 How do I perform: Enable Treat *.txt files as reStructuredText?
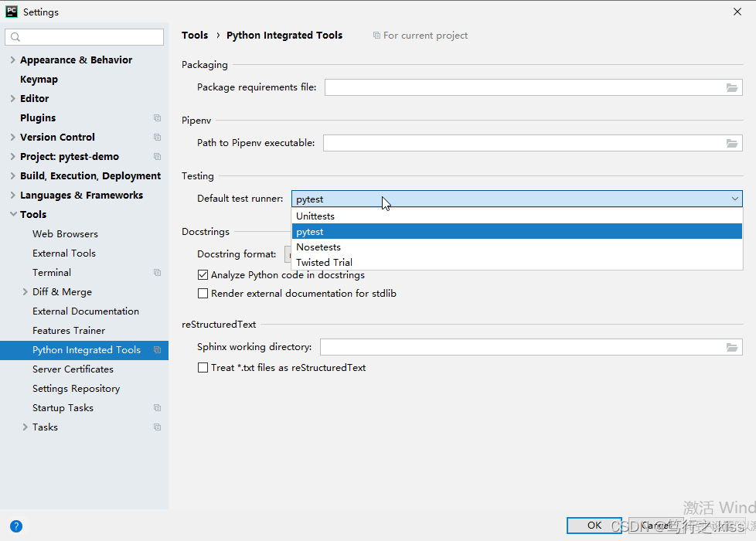203,367
